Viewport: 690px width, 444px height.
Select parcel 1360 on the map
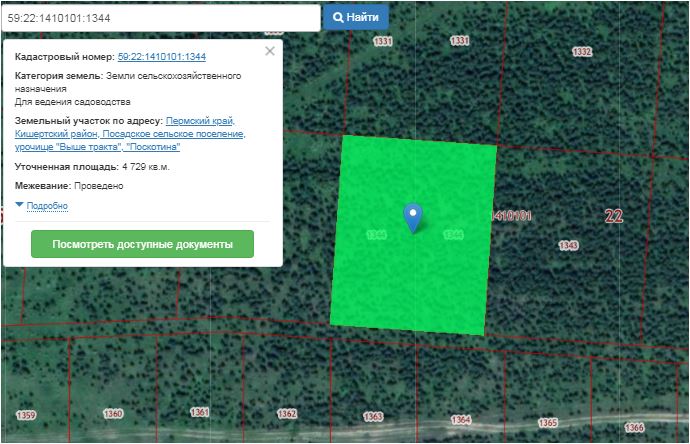click(113, 414)
